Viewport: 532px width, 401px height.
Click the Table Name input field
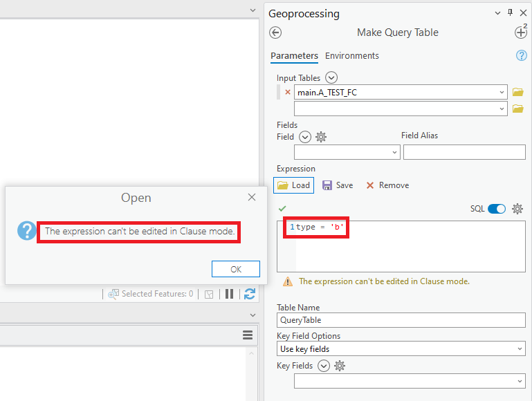pos(401,320)
